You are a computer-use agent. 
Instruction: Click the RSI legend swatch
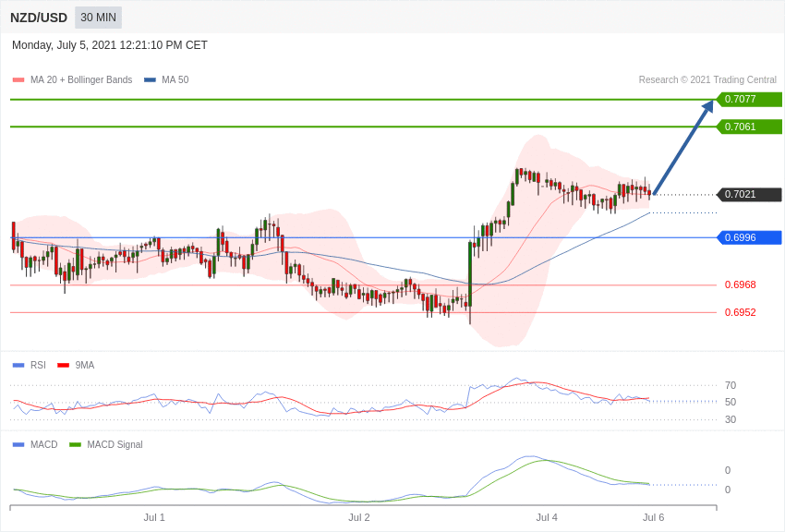point(18,366)
